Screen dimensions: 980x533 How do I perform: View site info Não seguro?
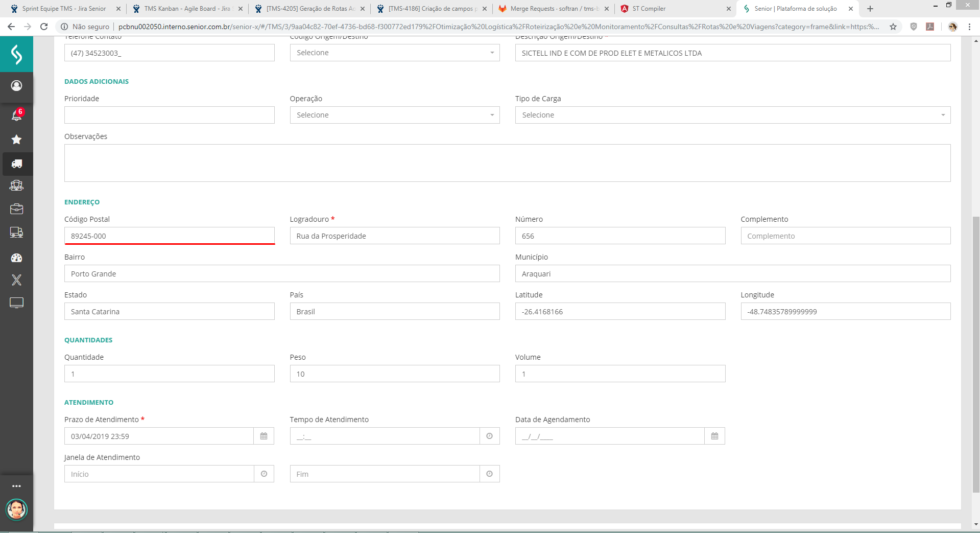point(85,27)
